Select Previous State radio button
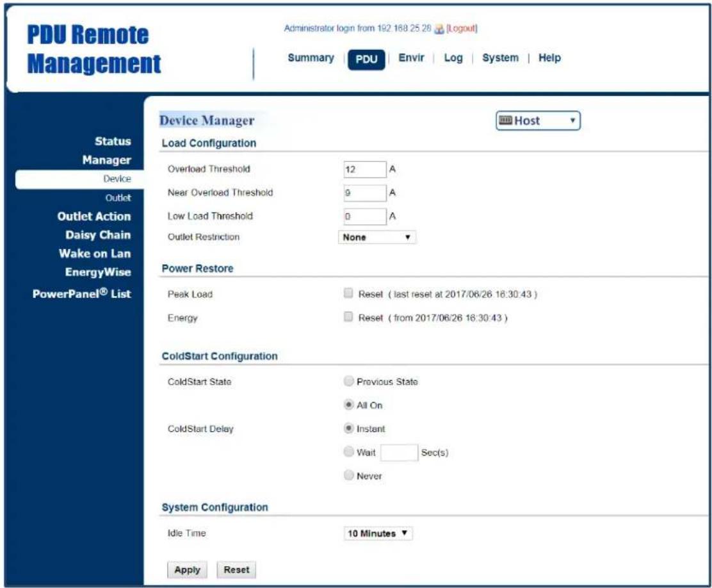 pos(348,381)
